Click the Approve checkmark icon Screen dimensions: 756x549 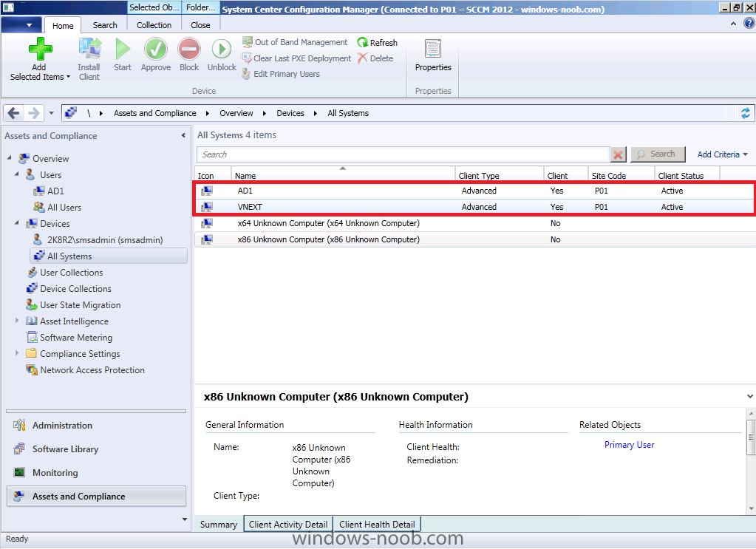[156, 49]
